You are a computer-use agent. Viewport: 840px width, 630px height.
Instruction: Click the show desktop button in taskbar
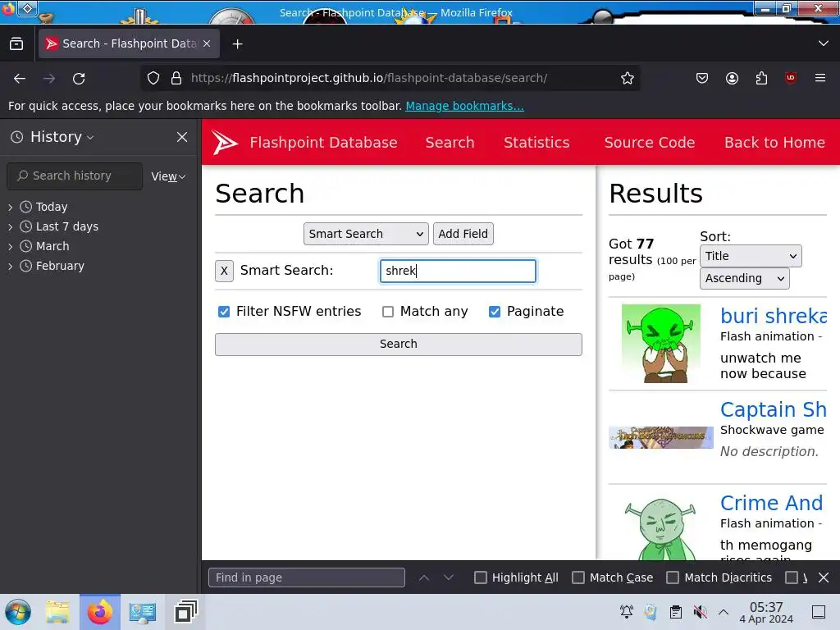click(819, 612)
